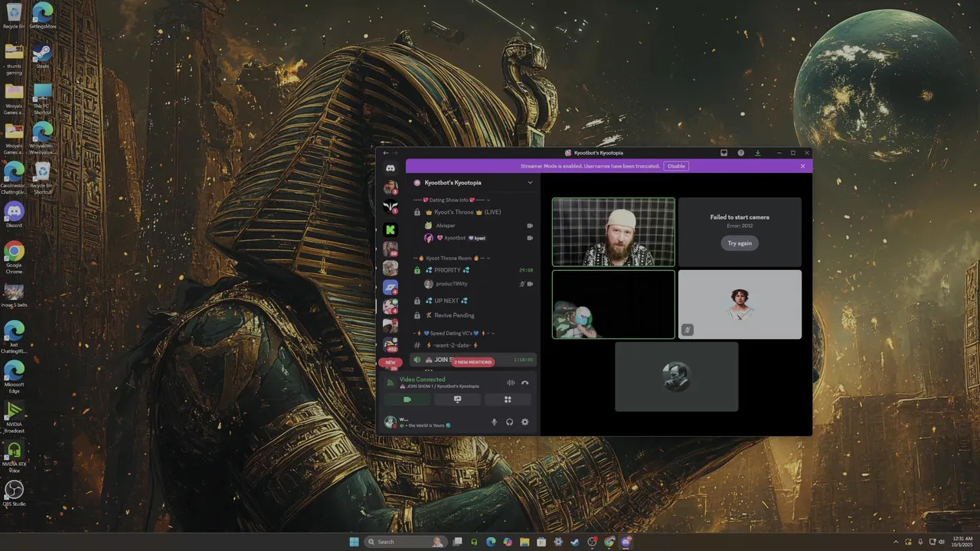Open Recycle Bin on desktop
This screenshot has height=551, width=980.
pyautogui.click(x=14, y=16)
